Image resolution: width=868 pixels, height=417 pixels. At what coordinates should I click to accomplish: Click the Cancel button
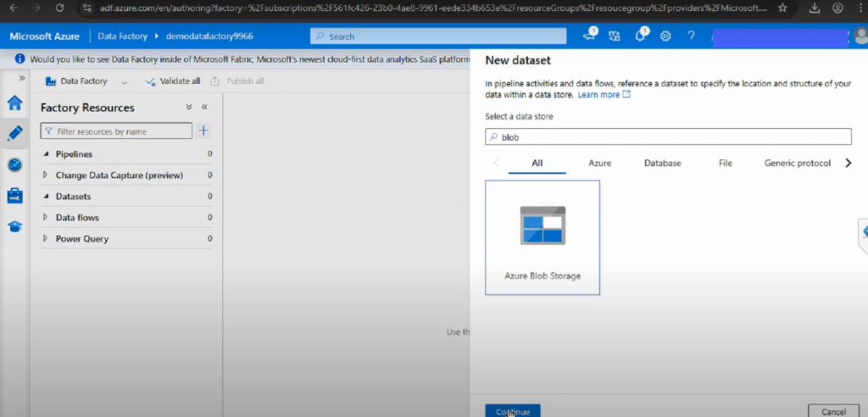click(x=833, y=411)
